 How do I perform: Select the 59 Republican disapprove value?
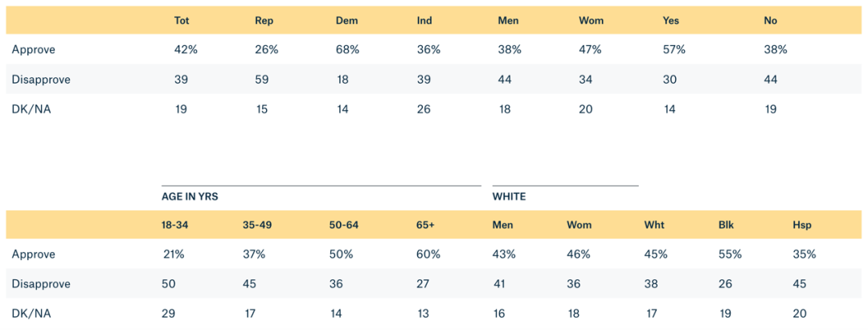(x=263, y=80)
